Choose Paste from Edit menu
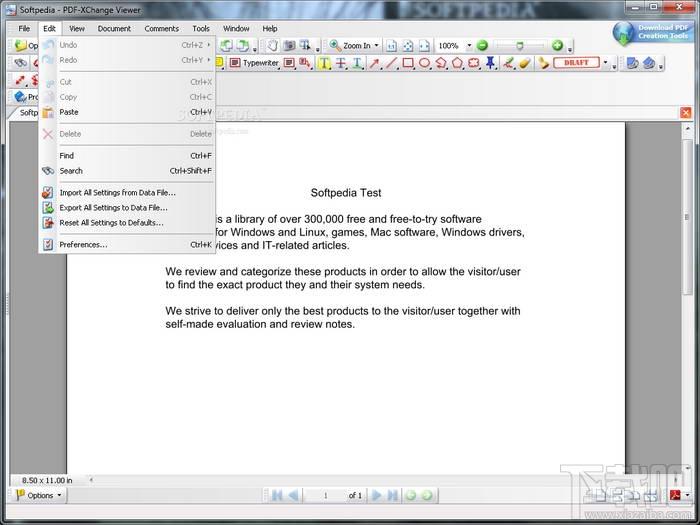The image size is (700, 525). pyautogui.click(x=127, y=112)
